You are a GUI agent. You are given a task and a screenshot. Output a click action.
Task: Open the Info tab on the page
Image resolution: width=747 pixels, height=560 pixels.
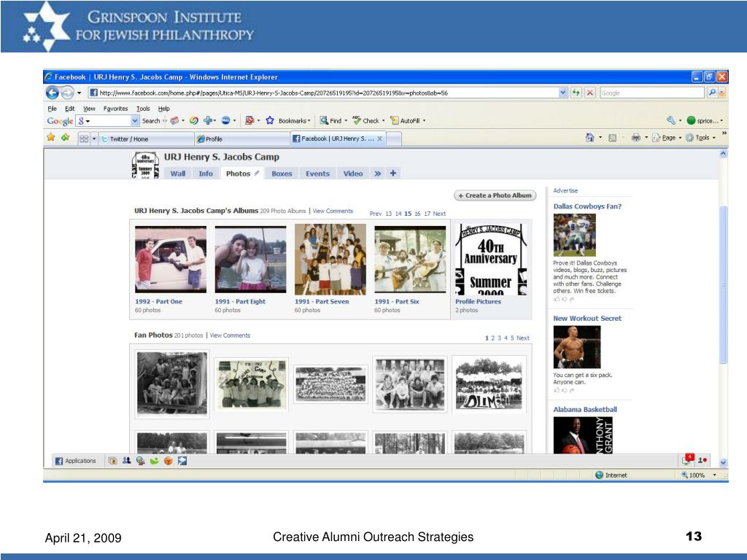tap(206, 174)
